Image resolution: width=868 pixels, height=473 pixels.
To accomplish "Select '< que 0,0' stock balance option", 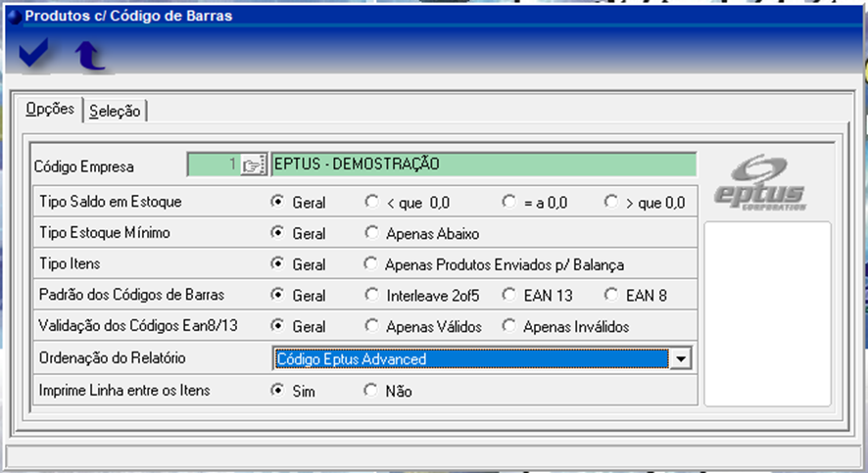I will tap(371, 203).
